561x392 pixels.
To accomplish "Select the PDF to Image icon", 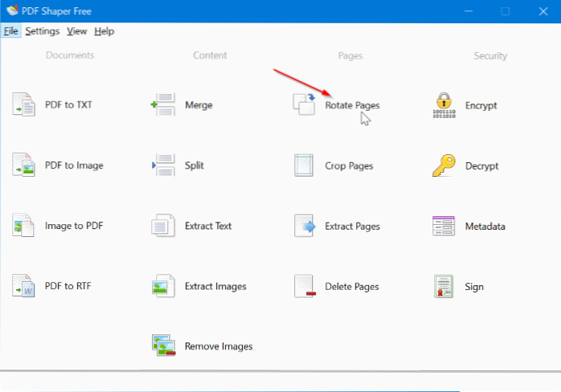I will point(23,165).
